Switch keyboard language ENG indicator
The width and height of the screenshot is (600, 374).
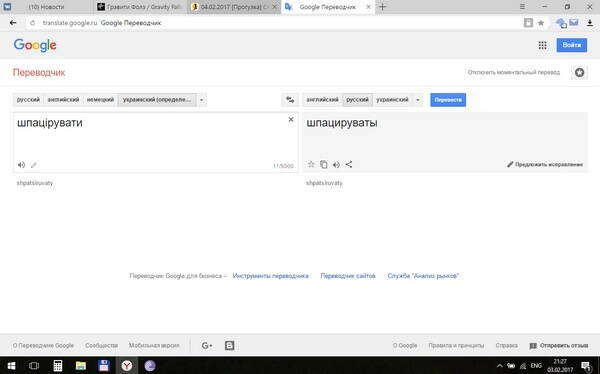tap(536, 366)
